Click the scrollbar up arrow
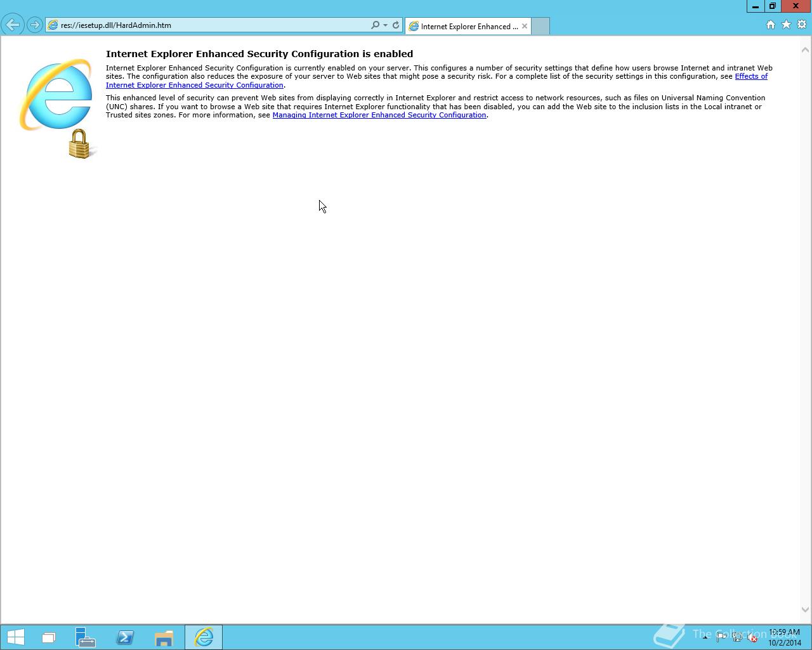The height and width of the screenshot is (650, 812). [x=806, y=50]
